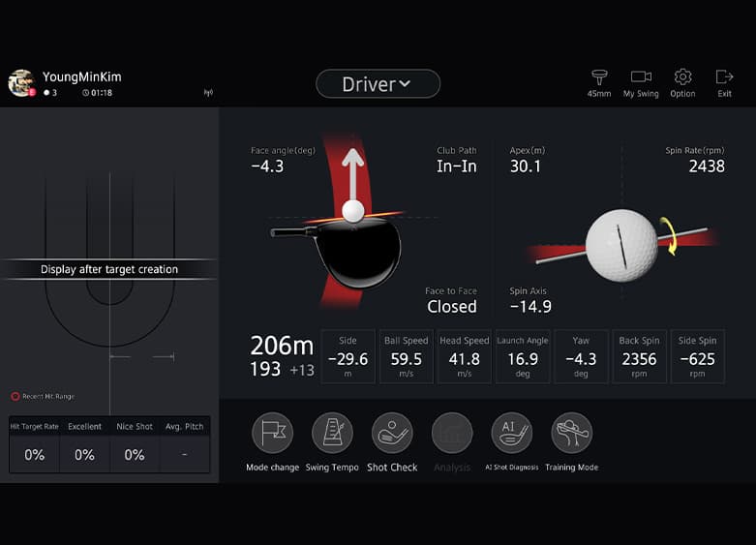Open Swing Tempo metronome icon
This screenshot has width=756, height=545.
coord(332,433)
